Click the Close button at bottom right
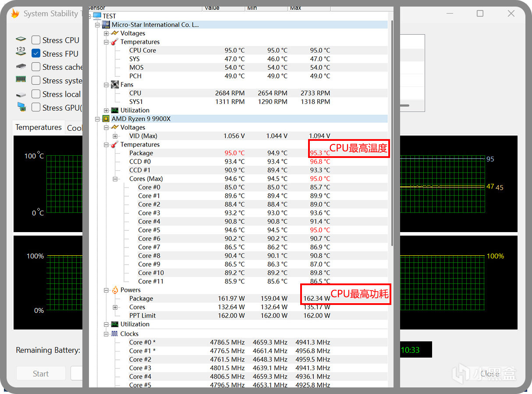The height and width of the screenshot is (394, 532). (x=489, y=374)
